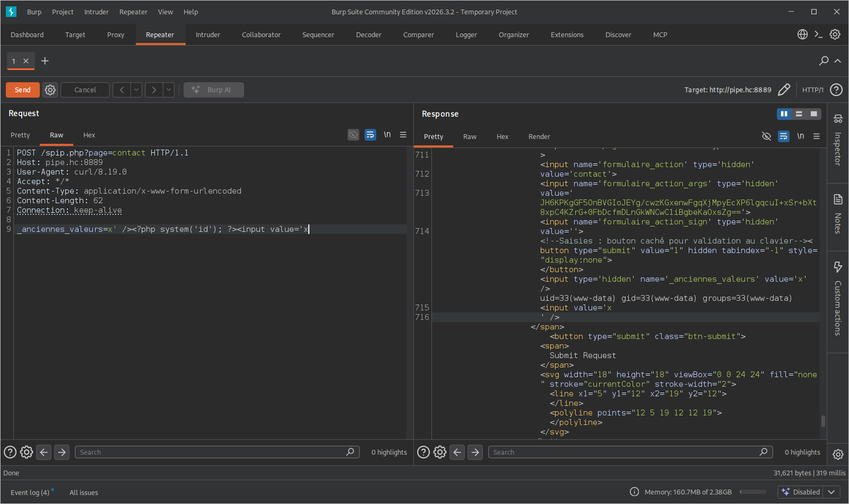Collapse the Repeater tab bar with the chevron

[838, 61]
